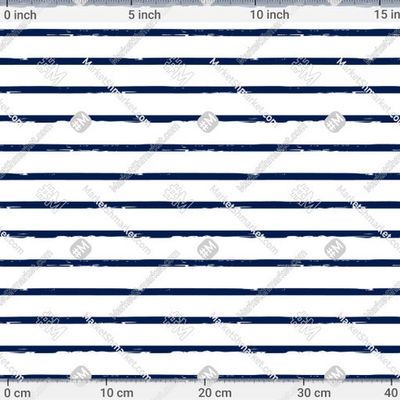Click the 20 cm ruler label
The width and height of the screenshot is (400, 400).
pos(215,393)
